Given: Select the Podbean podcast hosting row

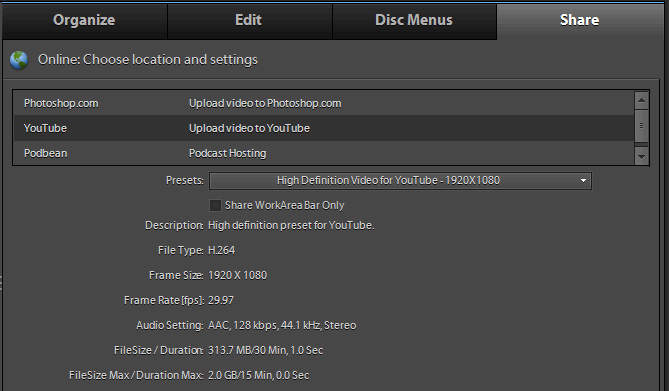Looking at the screenshot, I should [x=323, y=153].
